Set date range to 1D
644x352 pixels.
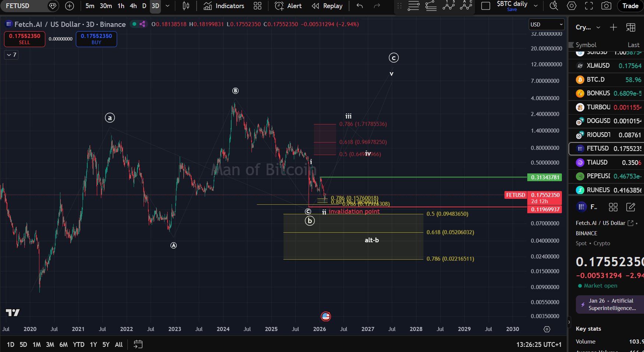(x=10, y=345)
